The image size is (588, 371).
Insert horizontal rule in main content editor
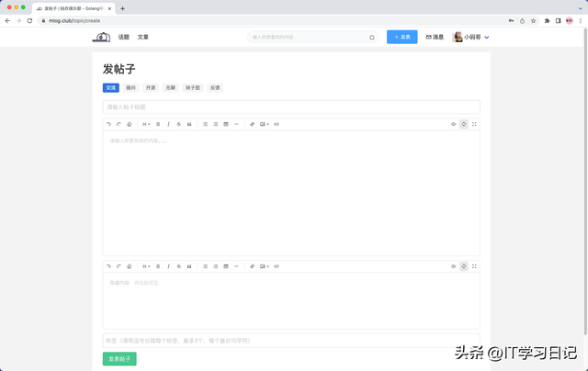(x=236, y=124)
